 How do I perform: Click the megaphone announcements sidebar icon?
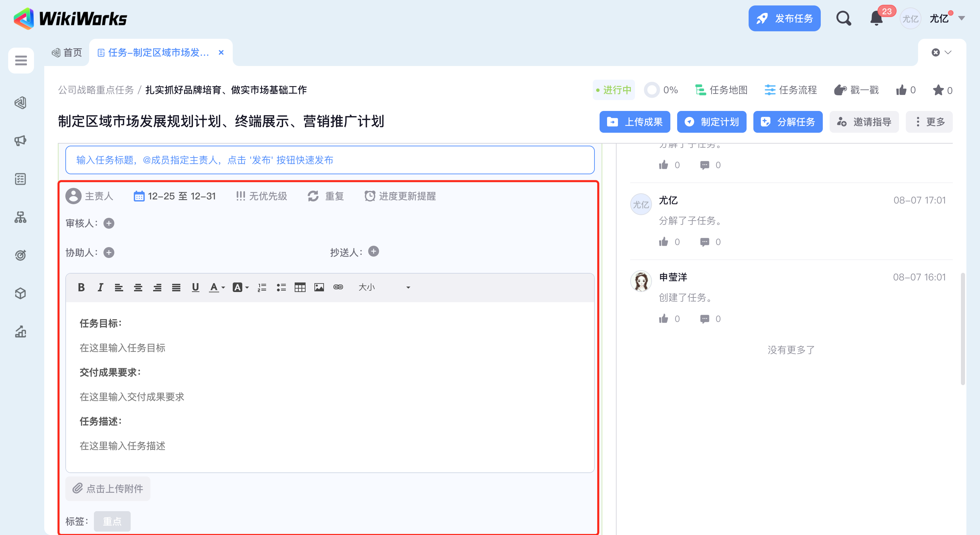coord(20,141)
